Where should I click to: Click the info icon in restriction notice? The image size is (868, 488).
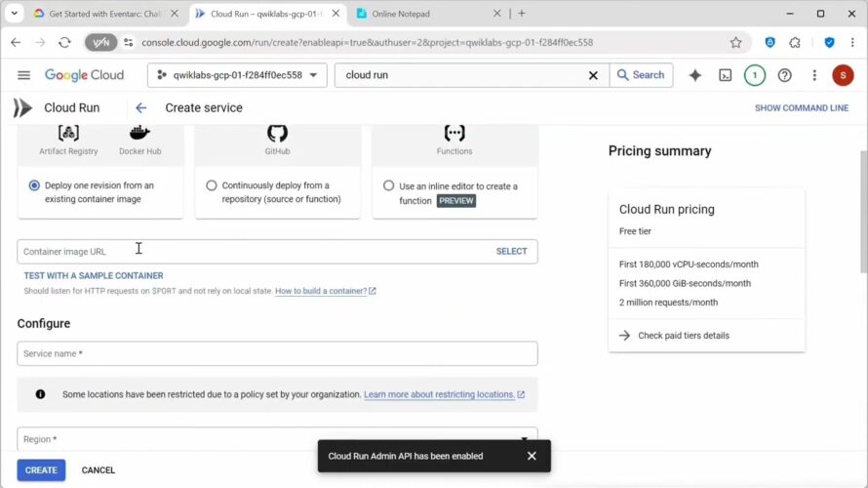(40, 394)
